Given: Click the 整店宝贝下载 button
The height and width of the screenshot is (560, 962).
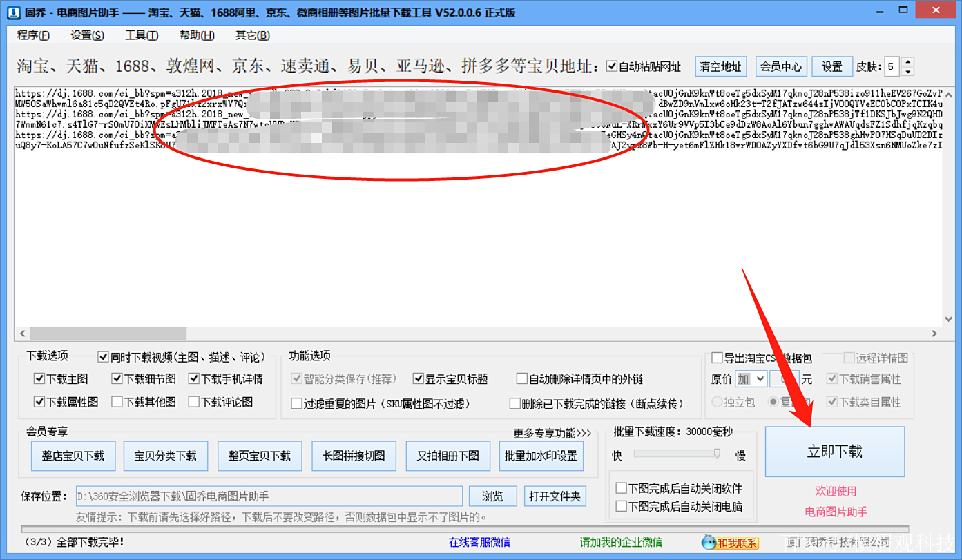Looking at the screenshot, I should coord(73,456).
